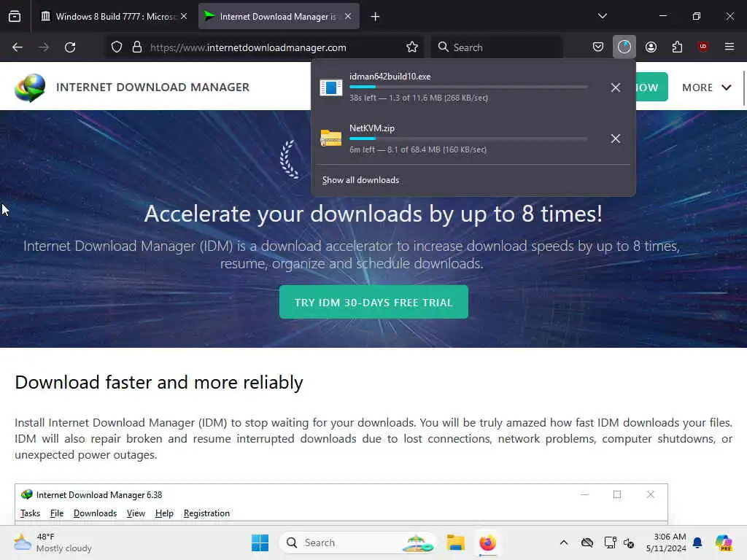Show hidden system tray icons
Screen dimensions: 747x560
564,542
